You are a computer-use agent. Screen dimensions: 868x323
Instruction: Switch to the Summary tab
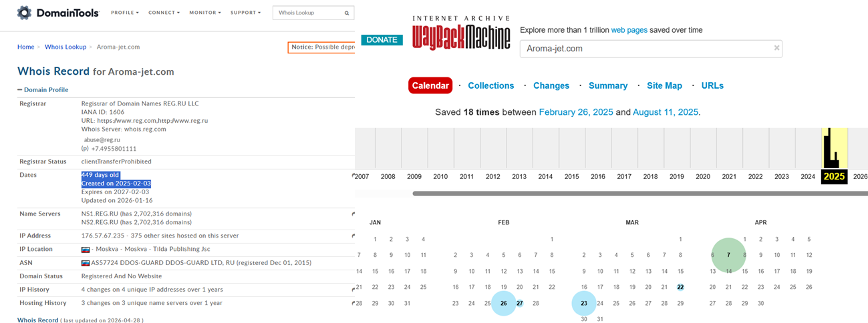click(608, 85)
